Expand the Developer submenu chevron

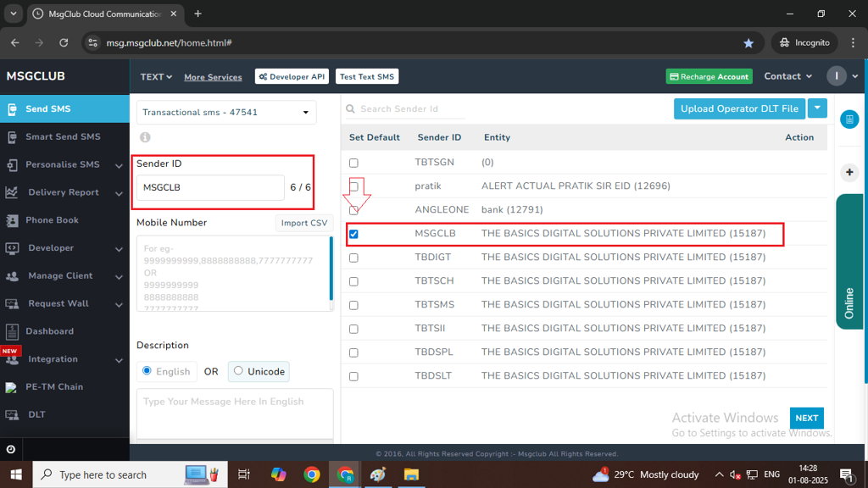119,249
